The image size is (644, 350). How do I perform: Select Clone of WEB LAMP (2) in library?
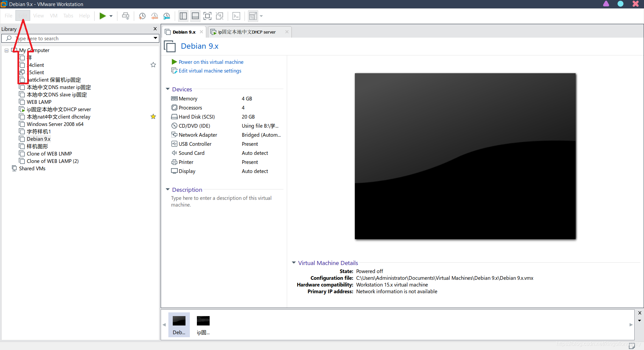click(53, 161)
